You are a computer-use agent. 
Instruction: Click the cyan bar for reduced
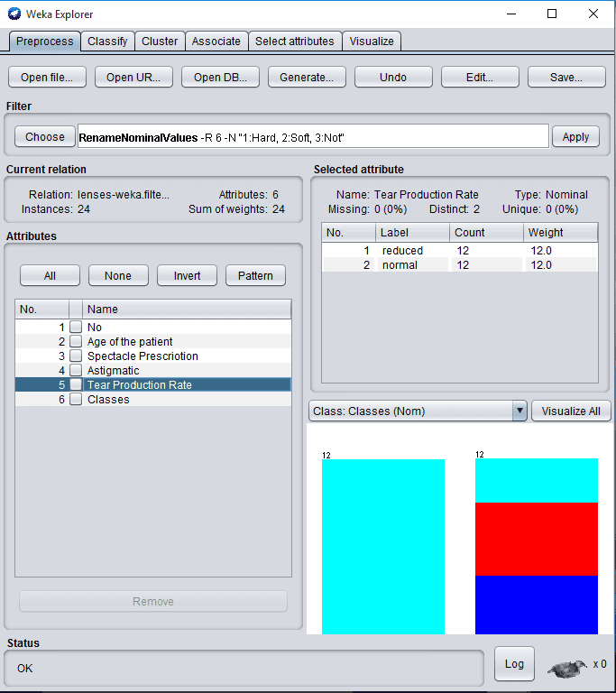[383, 547]
